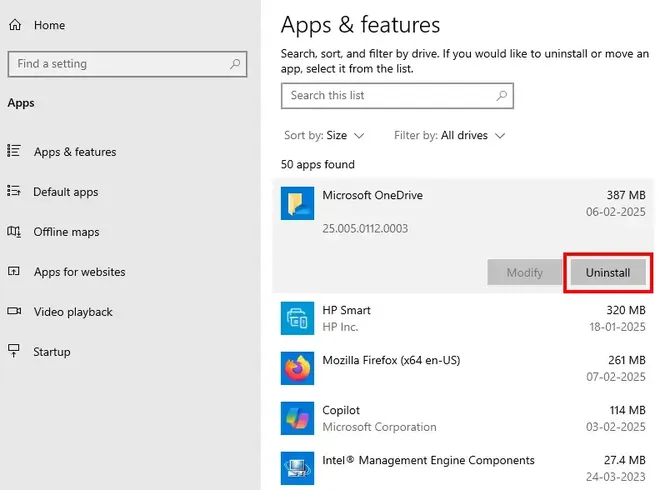Click the Copilot app icon
Screen dimensions: 660x490
297,418
